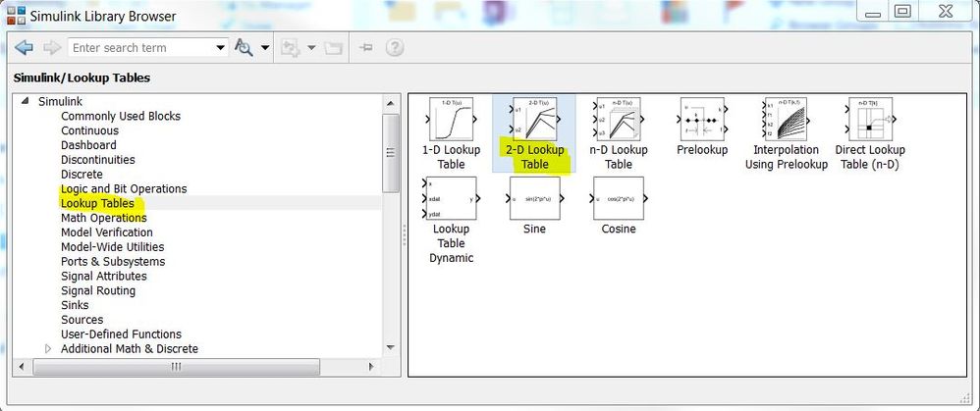Click the tree horizontal scrollbar thumb
The width and height of the screenshot is (980, 411).
tap(176, 367)
